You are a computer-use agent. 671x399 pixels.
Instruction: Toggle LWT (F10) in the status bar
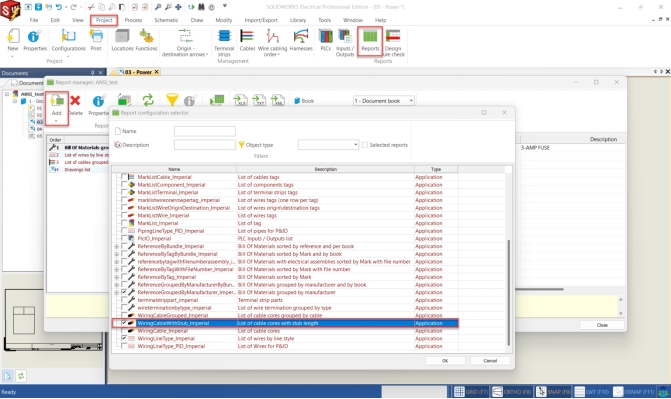point(591,392)
